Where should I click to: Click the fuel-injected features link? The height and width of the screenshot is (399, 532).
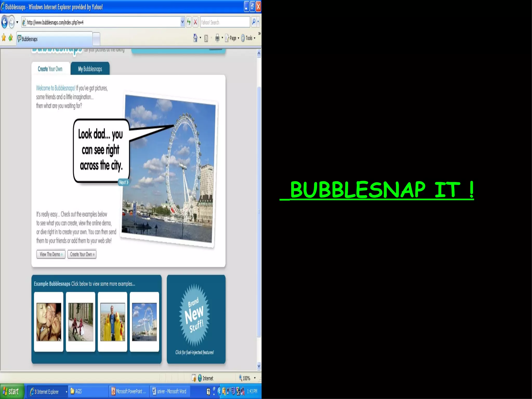(195, 353)
